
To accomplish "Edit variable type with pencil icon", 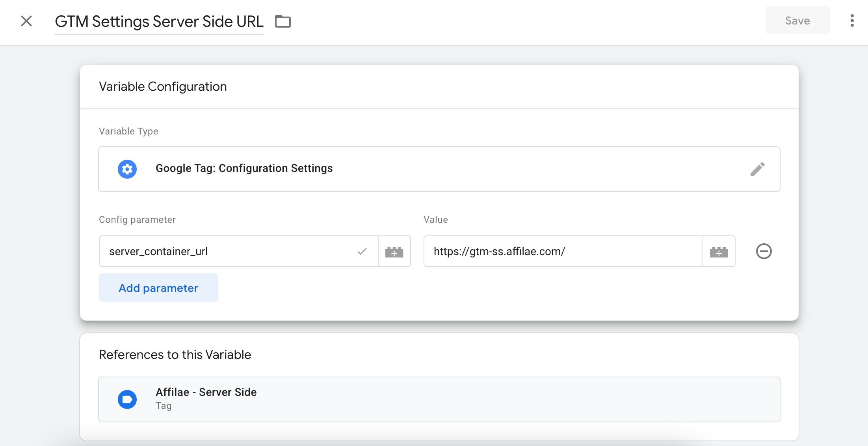I will coord(757,169).
